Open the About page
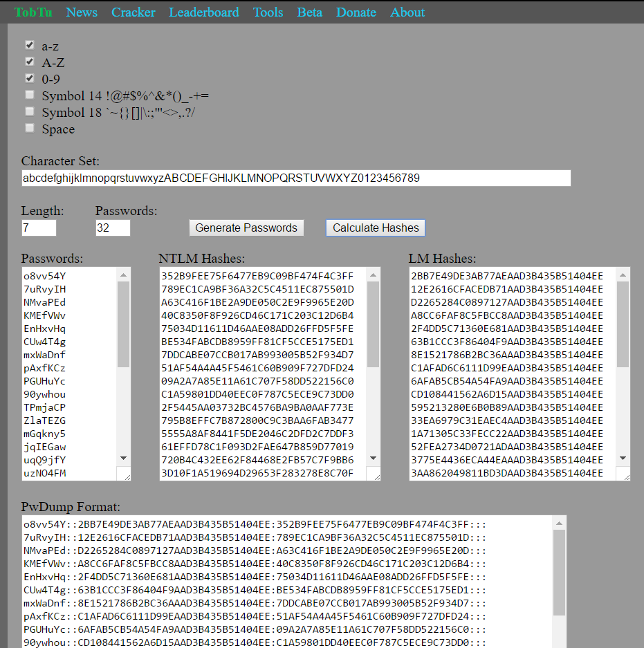Screen dimensions: 644x648 407,12
